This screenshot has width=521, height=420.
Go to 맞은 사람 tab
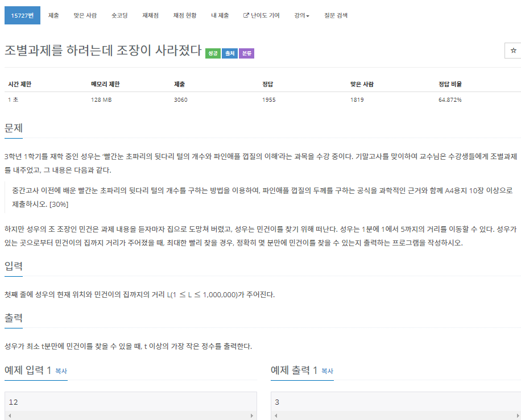(x=85, y=15)
